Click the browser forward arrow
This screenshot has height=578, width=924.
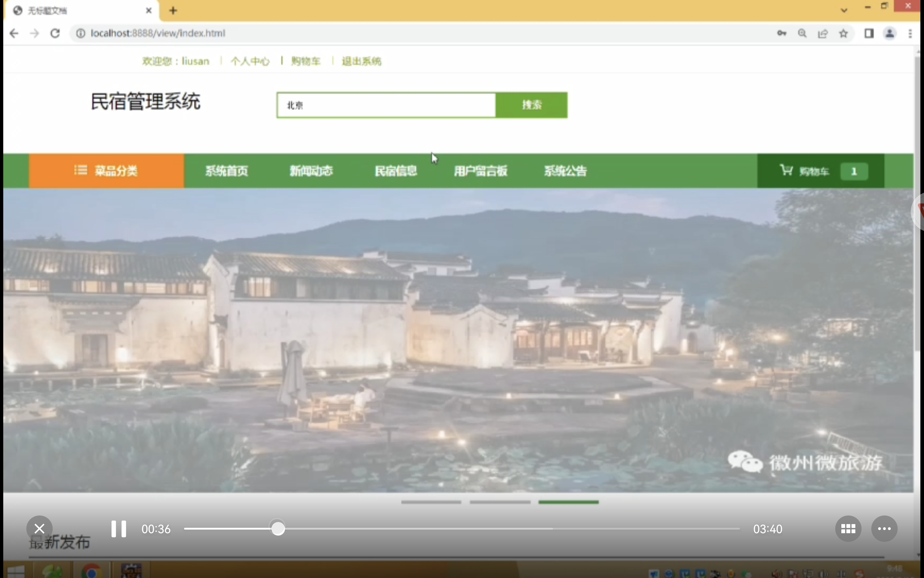pos(34,33)
